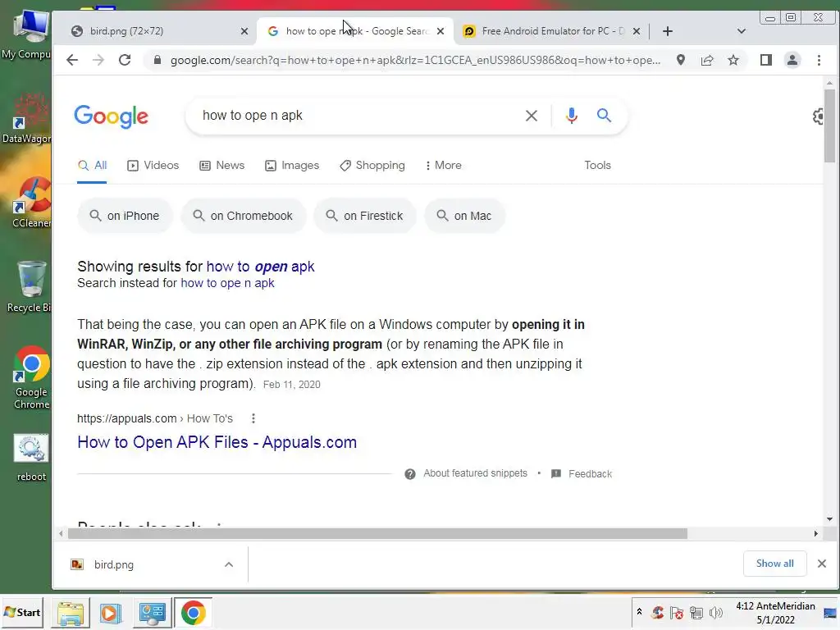Share this page via share icon
840x630 pixels.
(707, 60)
